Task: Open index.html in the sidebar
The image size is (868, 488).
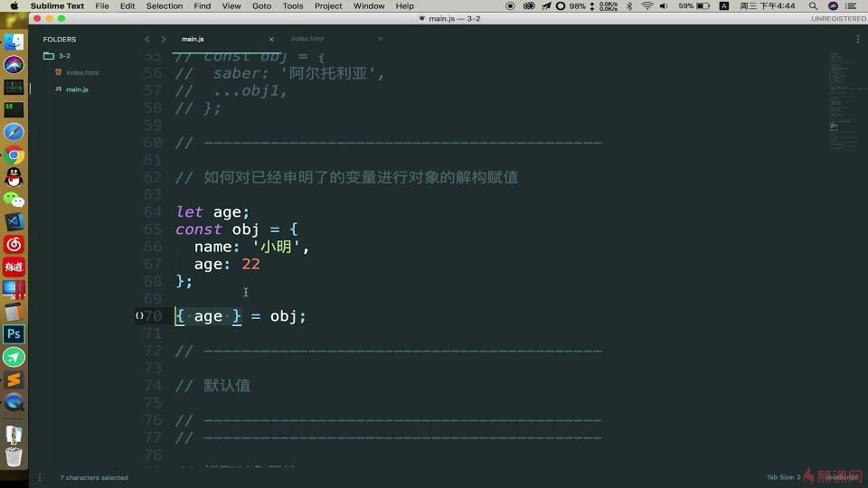Action: click(x=82, y=72)
